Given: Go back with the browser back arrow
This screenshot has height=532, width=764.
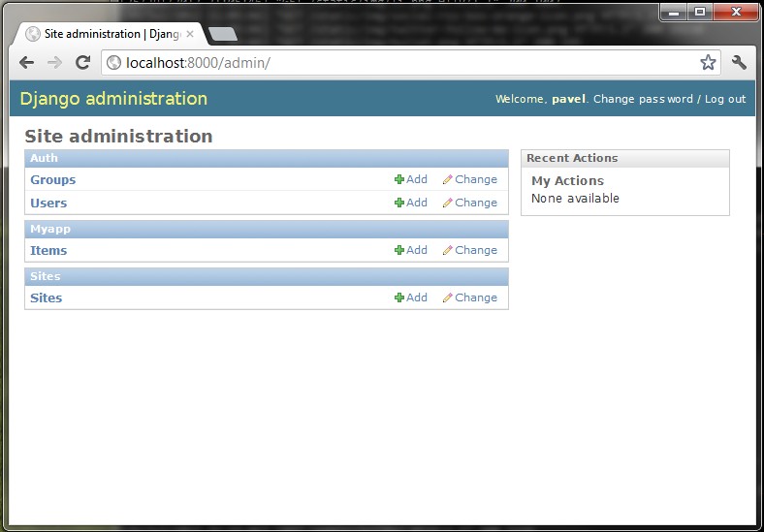Looking at the screenshot, I should 27,62.
